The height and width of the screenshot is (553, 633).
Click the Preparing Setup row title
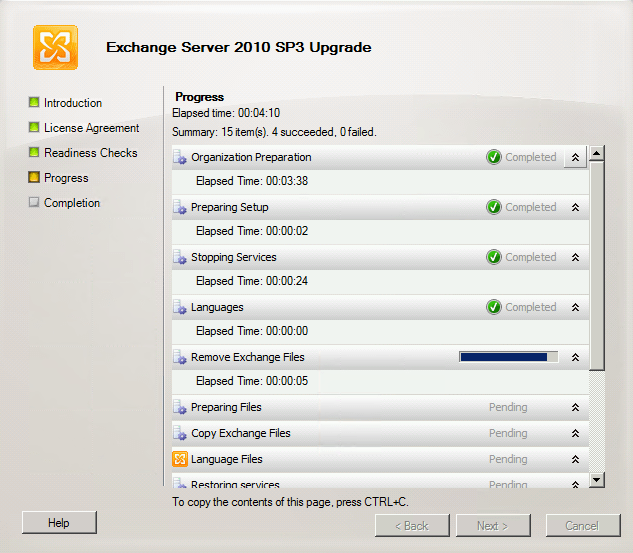[230, 207]
